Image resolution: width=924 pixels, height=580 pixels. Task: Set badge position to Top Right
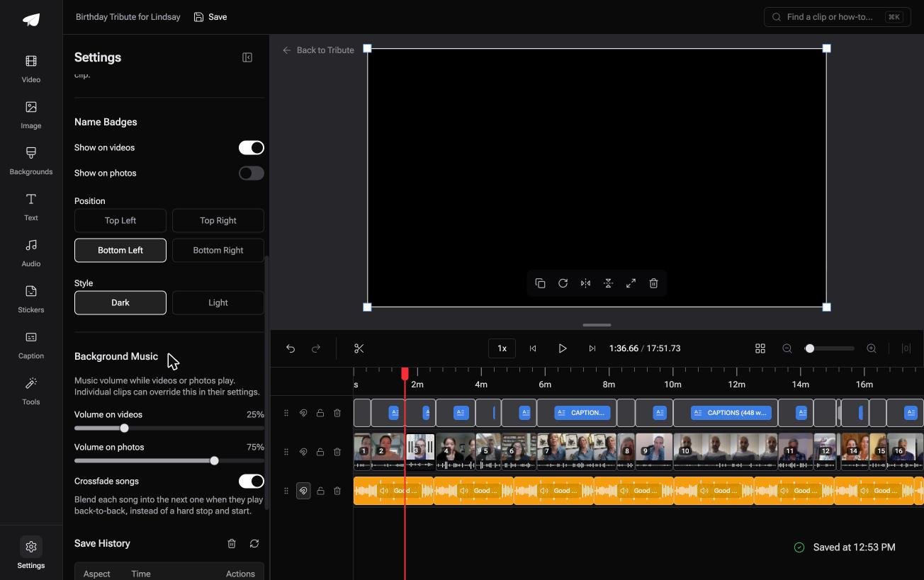218,220
